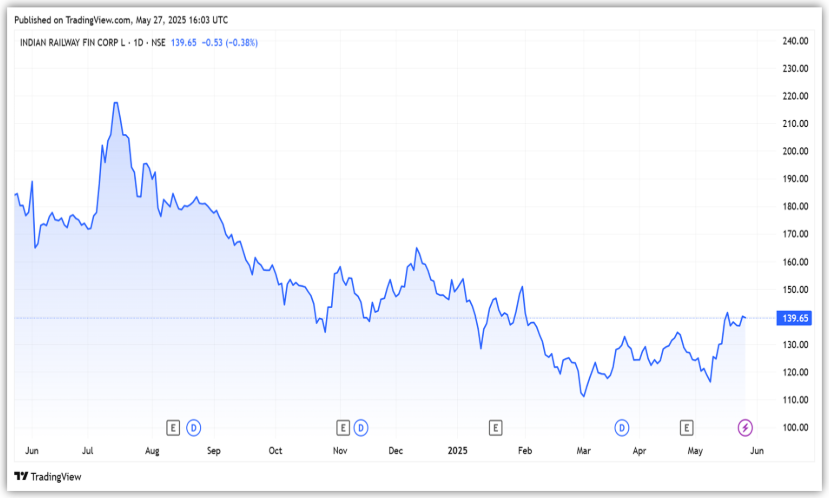Viewport: 829px width, 498px height.
Task: Click the purple lightning event icon
Action: tap(745, 427)
